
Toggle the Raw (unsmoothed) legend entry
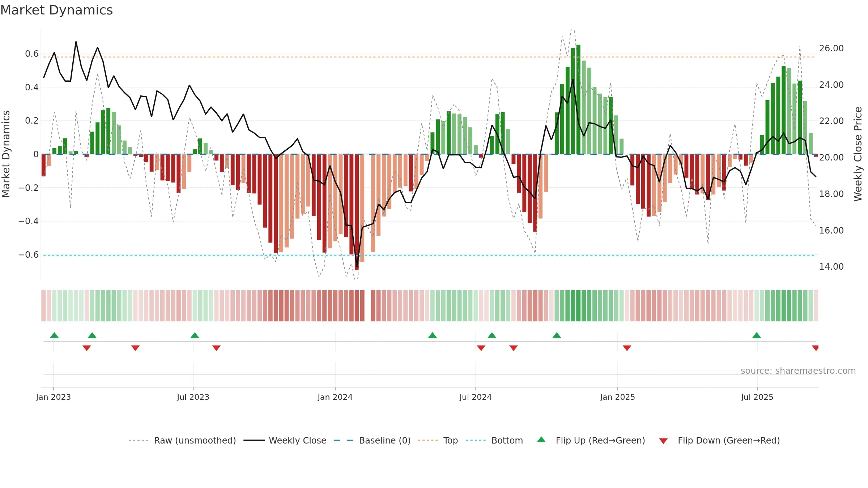click(x=182, y=441)
